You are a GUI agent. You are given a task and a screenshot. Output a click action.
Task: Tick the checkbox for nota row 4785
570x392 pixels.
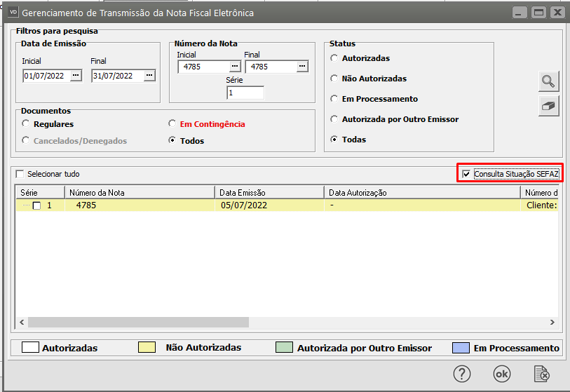click(37, 205)
